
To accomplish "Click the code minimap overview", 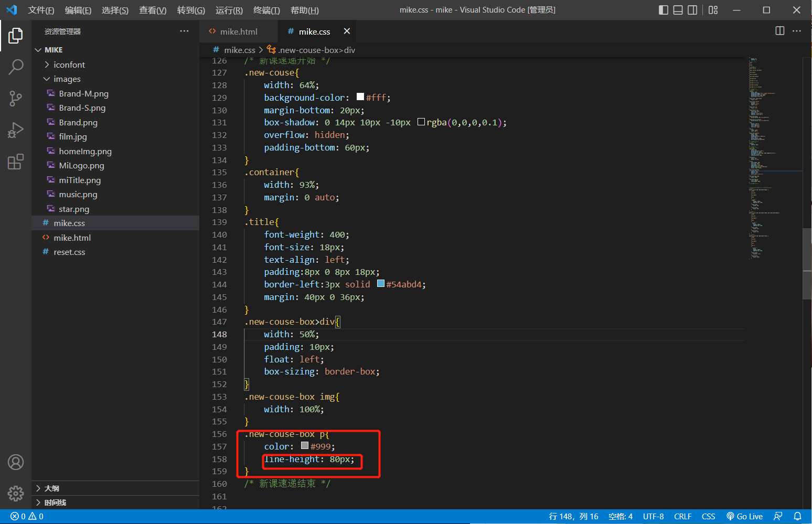I will coord(775,157).
